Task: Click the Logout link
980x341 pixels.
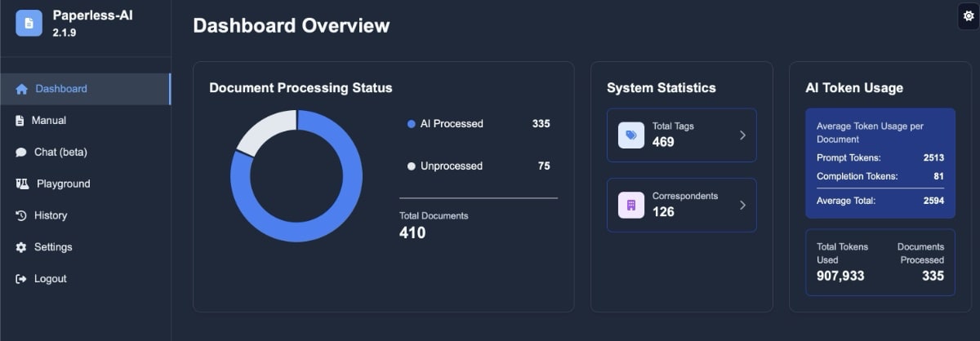Action: (86, 279)
